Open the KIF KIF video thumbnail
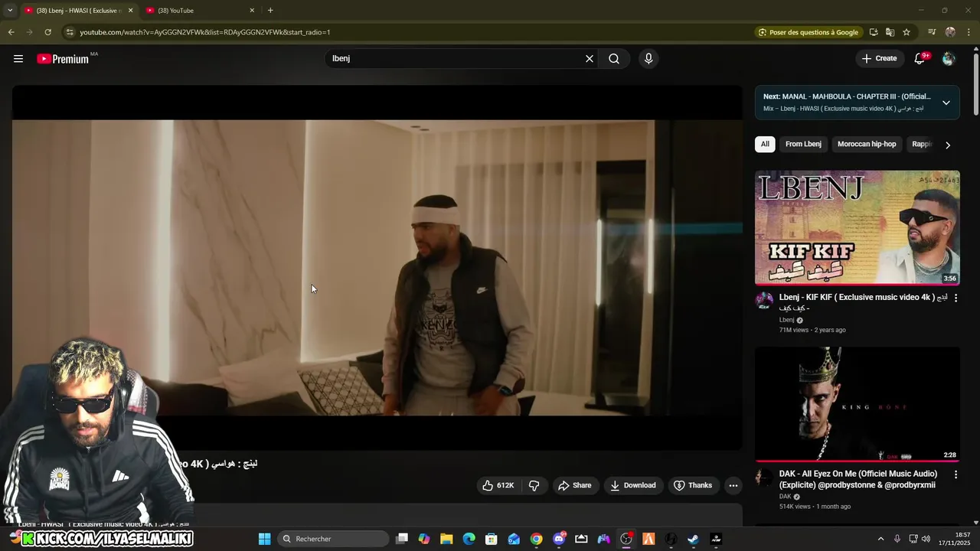980x551 pixels. click(x=857, y=228)
